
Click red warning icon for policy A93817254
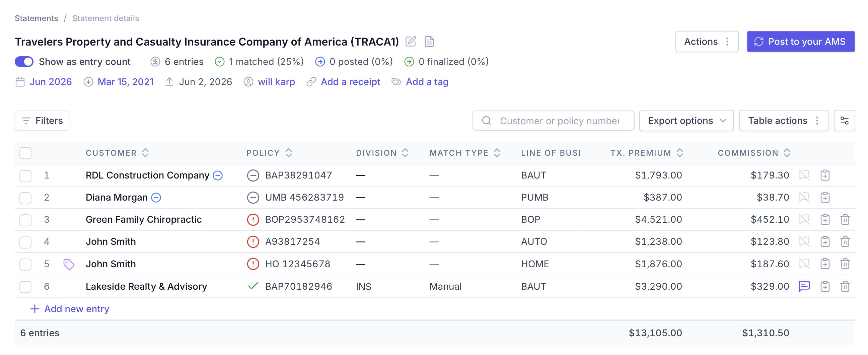(253, 242)
